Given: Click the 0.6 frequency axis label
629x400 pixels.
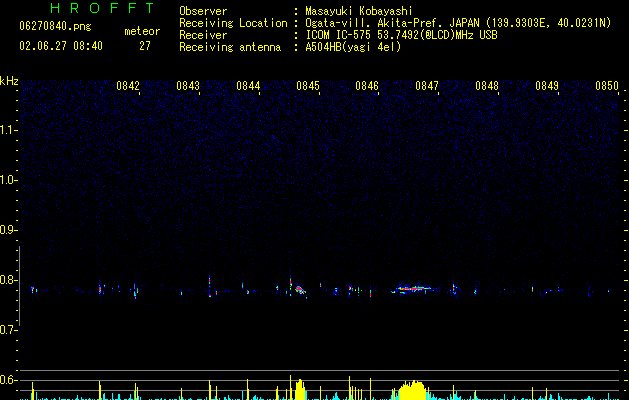Looking at the screenshot, I should click(9, 380).
